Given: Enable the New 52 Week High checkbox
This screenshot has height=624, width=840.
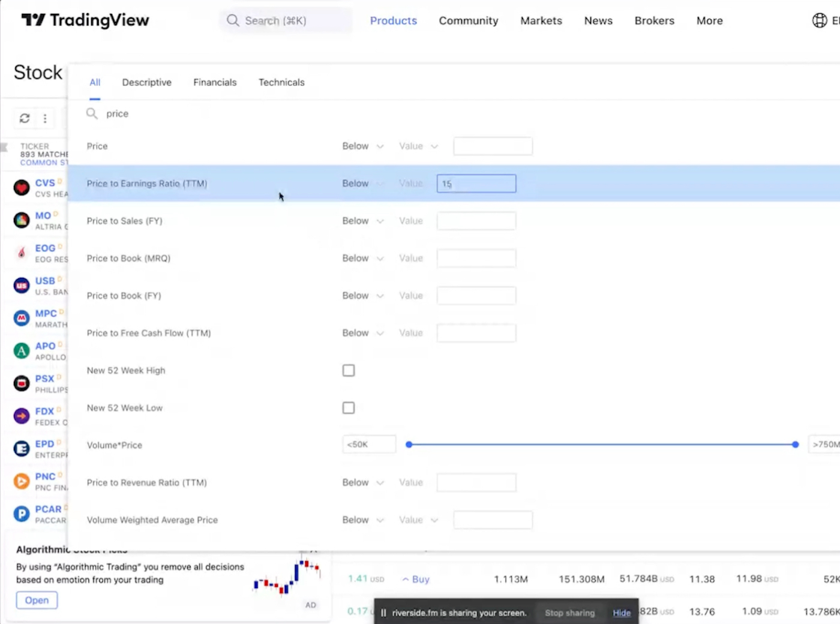Looking at the screenshot, I should tap(349, 370).
